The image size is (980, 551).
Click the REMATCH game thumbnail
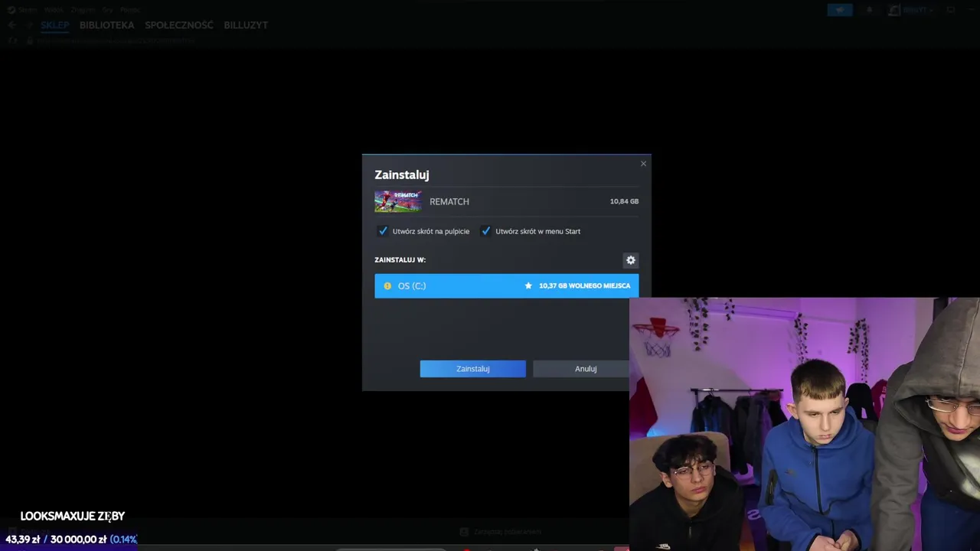(397, 201)
